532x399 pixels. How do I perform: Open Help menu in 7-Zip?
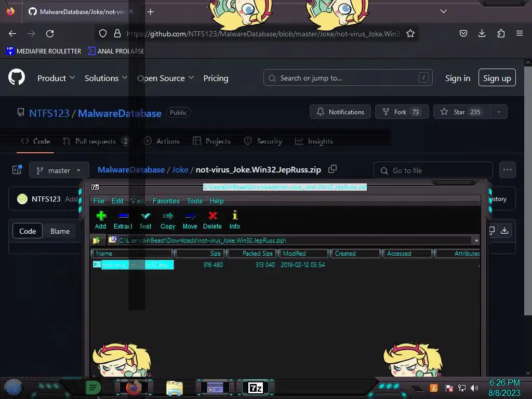[x=217, y=201]
